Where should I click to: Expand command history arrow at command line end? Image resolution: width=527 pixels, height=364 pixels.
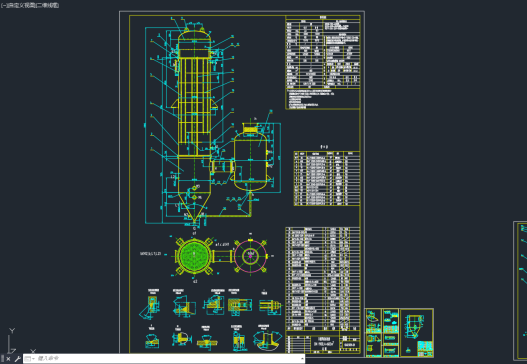coord(302,359)
